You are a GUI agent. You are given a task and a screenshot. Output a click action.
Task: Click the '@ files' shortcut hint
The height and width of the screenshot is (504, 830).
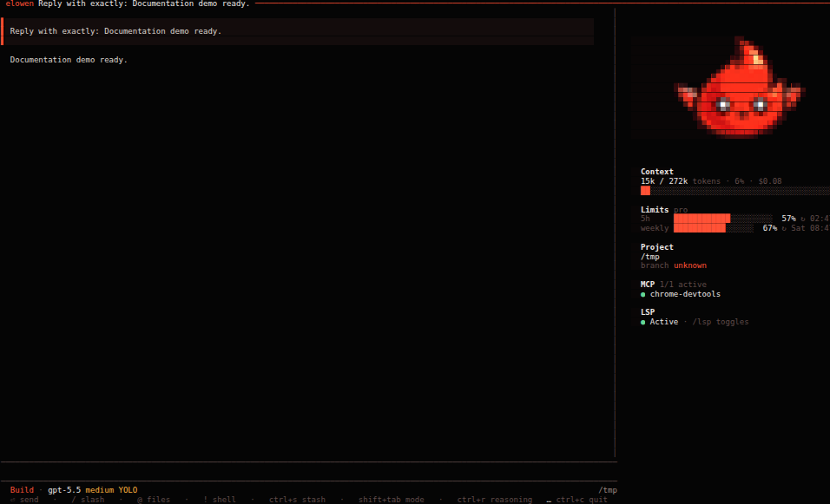click(x=154, y=500)
